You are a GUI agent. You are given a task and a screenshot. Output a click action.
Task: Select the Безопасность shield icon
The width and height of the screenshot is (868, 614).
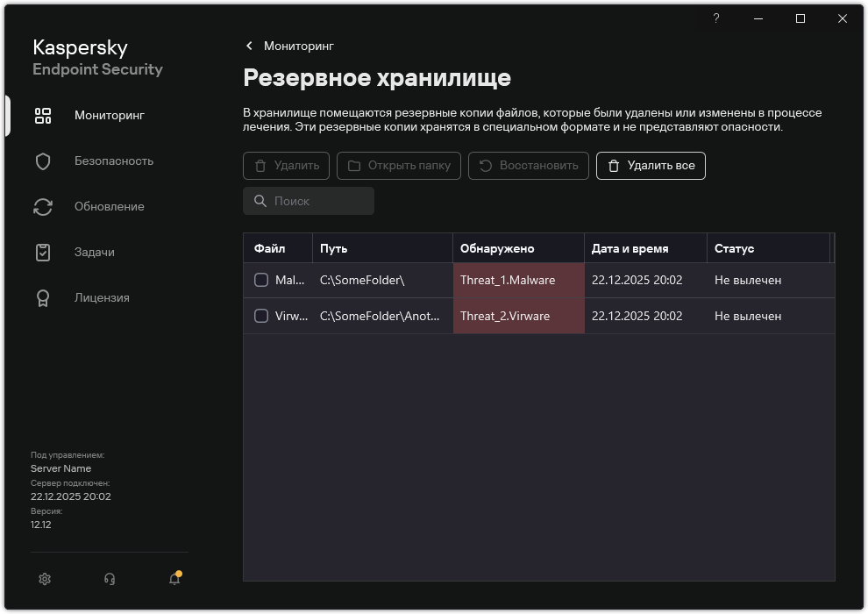42,161
